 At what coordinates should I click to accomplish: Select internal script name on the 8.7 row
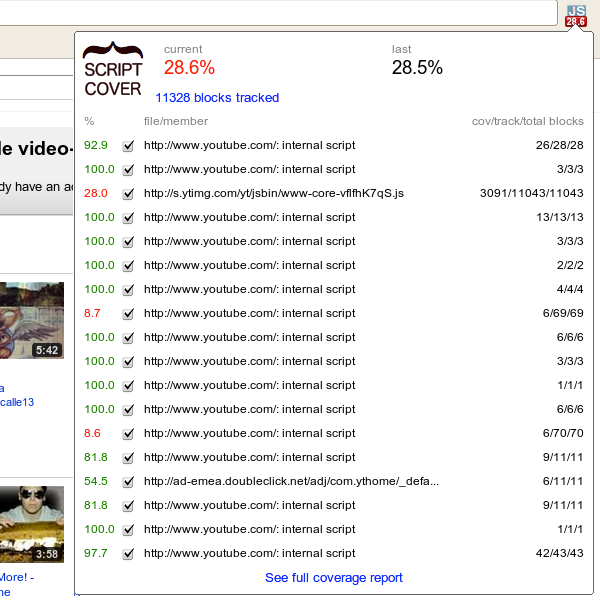[x=250, y=313]
